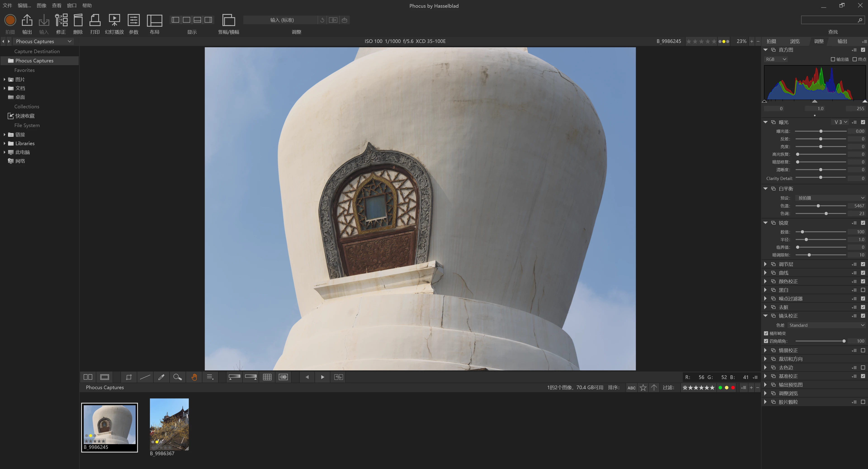Select the crop tool in bottom toolbar

(x=129, y=377)
